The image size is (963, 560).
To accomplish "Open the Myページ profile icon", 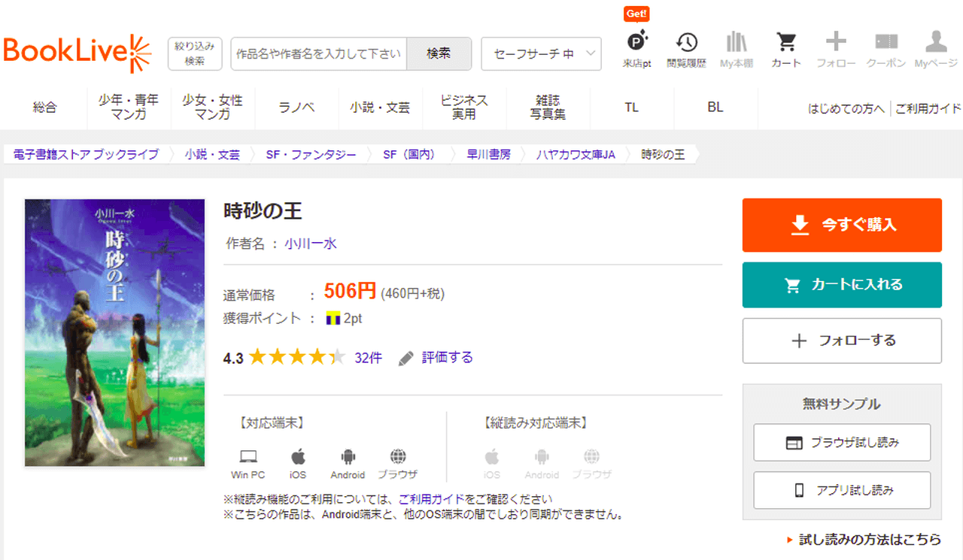I will (x=936, y=43).
